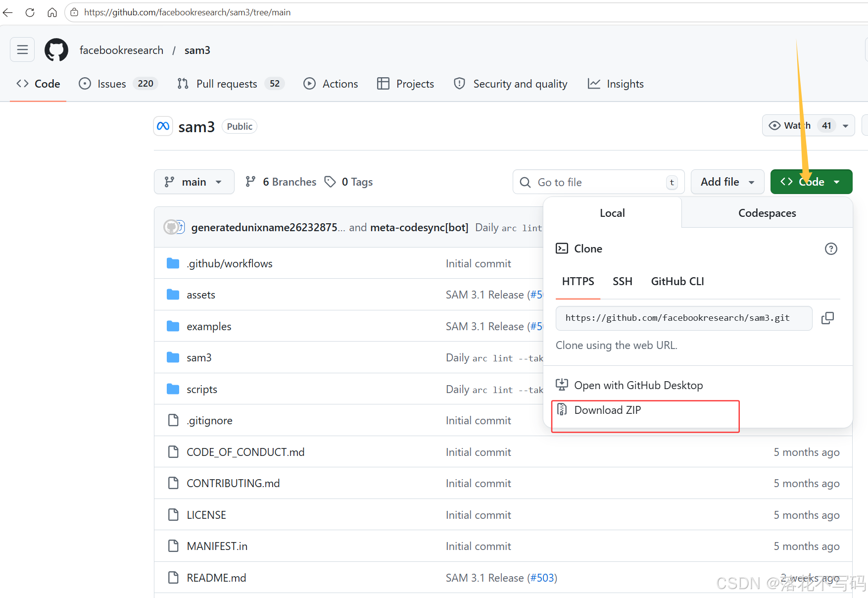Choose the HTTPS clone method
Image resolution: width=868 pixels, height=598 pixels.
click(x=578, y=281)
